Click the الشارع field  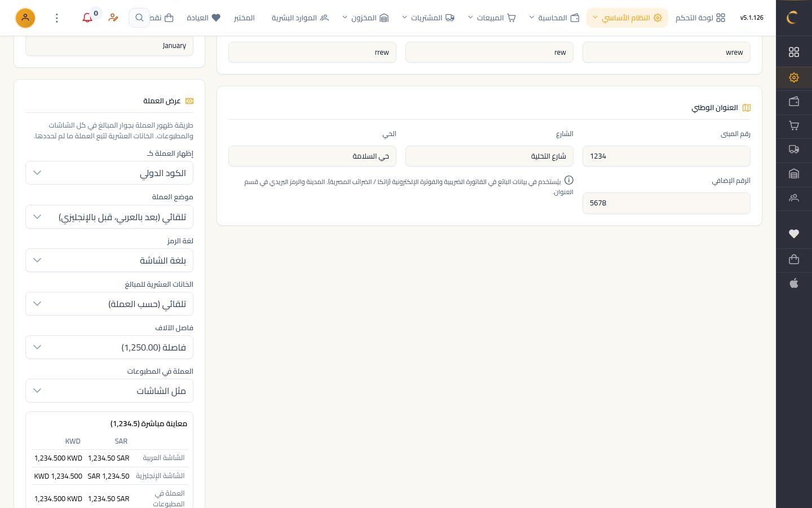489,156
